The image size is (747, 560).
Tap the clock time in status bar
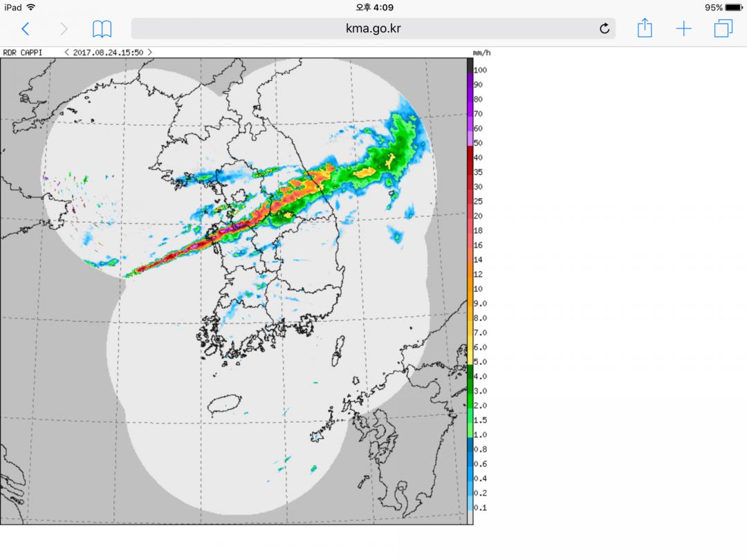tap(374, 8)
